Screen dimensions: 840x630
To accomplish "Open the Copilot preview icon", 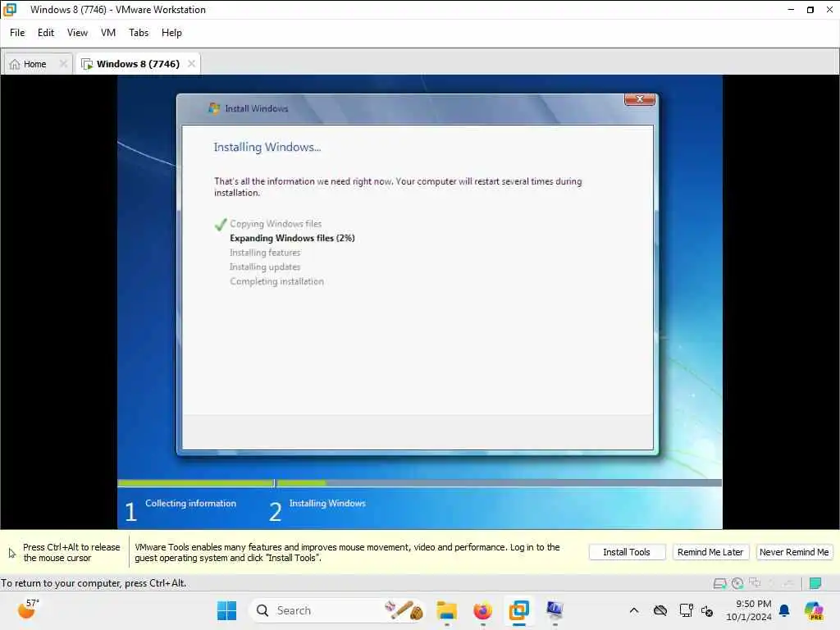I will (814, 610).
